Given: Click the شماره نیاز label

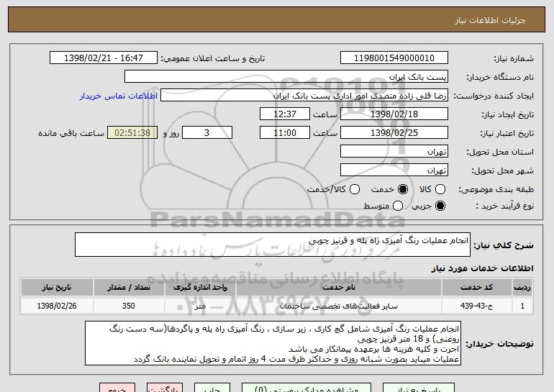Looking at the screenshot, I should 514,58.
